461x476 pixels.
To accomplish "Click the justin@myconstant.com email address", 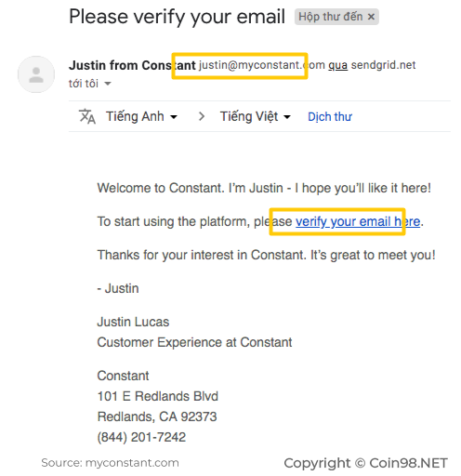I will 262,65.
